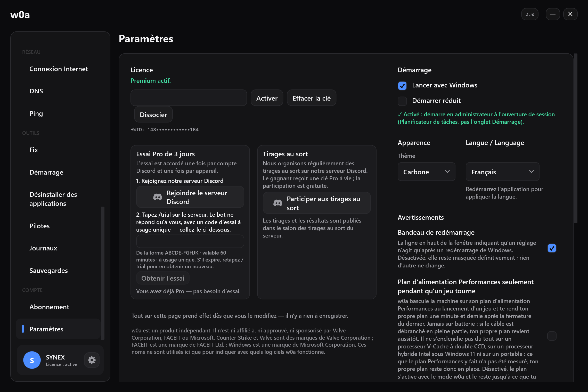Click the HWID text line
The image size is (588, 392).
coord(165,130)
